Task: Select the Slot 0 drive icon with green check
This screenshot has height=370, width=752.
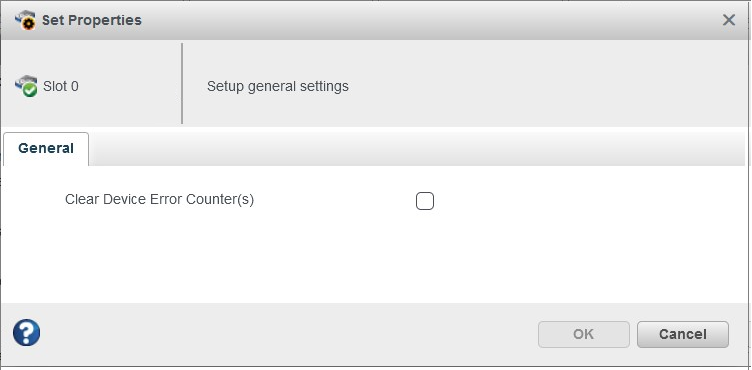Action: pos(26,86)
